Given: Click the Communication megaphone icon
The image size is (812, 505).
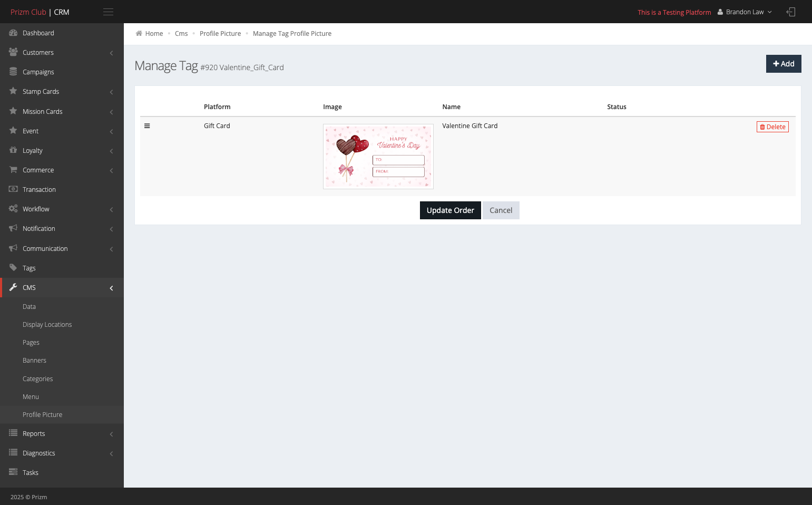Looking at the screenshot, I should [x=13, y=248].
